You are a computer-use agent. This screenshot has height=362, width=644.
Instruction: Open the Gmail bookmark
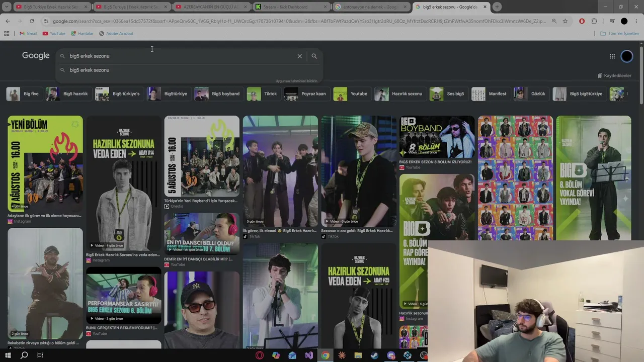pyautogui.click(x=28, y=34)
